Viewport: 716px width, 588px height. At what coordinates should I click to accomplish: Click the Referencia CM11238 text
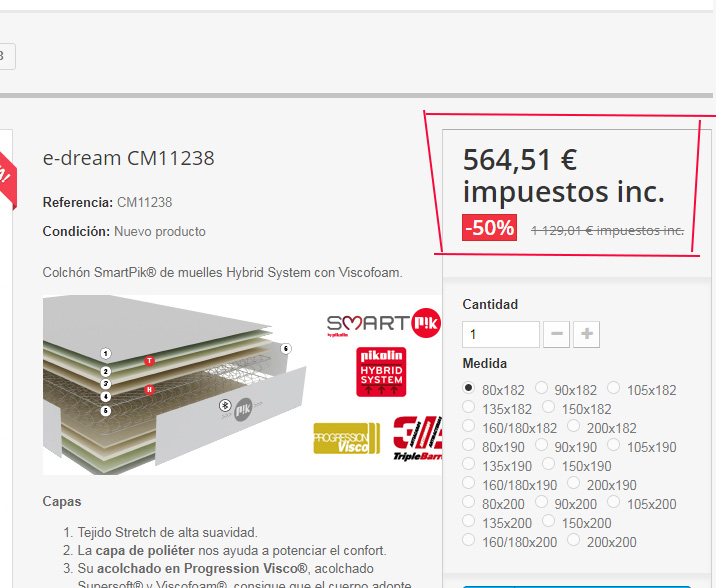[107, 202]
